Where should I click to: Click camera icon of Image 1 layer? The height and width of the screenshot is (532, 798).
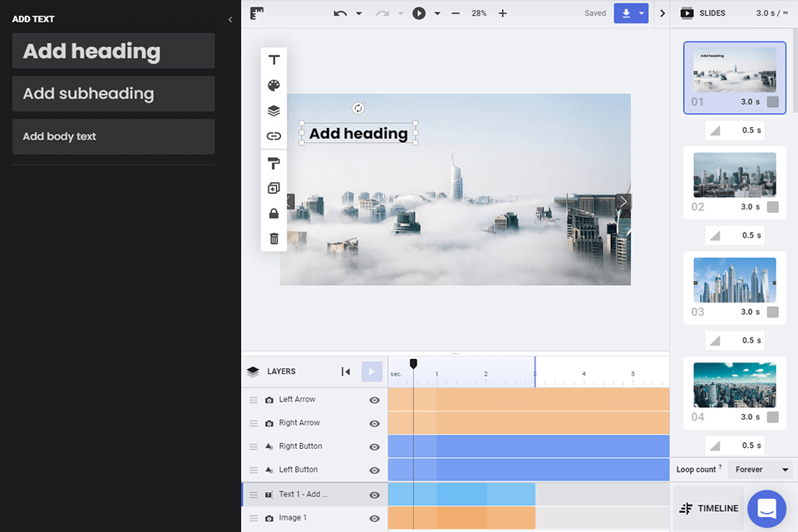(x=269, y=518)
